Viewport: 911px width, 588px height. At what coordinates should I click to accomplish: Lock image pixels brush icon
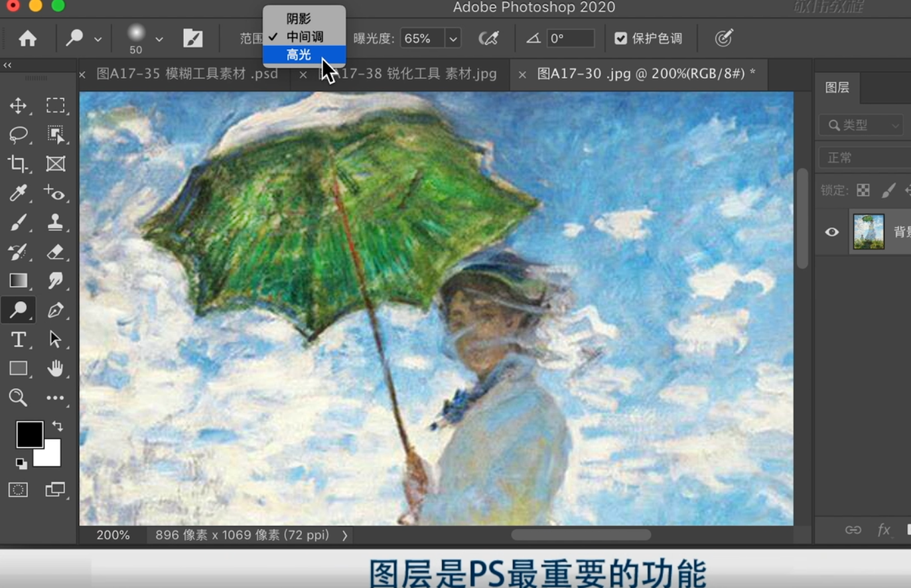click(x=888, y=191)
